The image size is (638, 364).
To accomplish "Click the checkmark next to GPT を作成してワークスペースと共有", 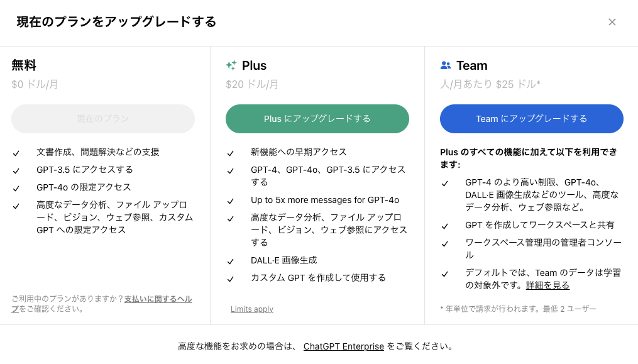I will click(445, 227).
